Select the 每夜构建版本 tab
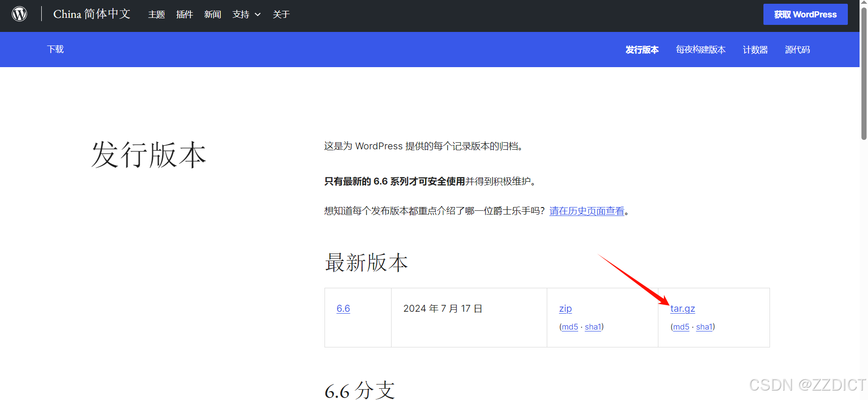Screen dimensions: 868x400 click(x=701, y=50)
